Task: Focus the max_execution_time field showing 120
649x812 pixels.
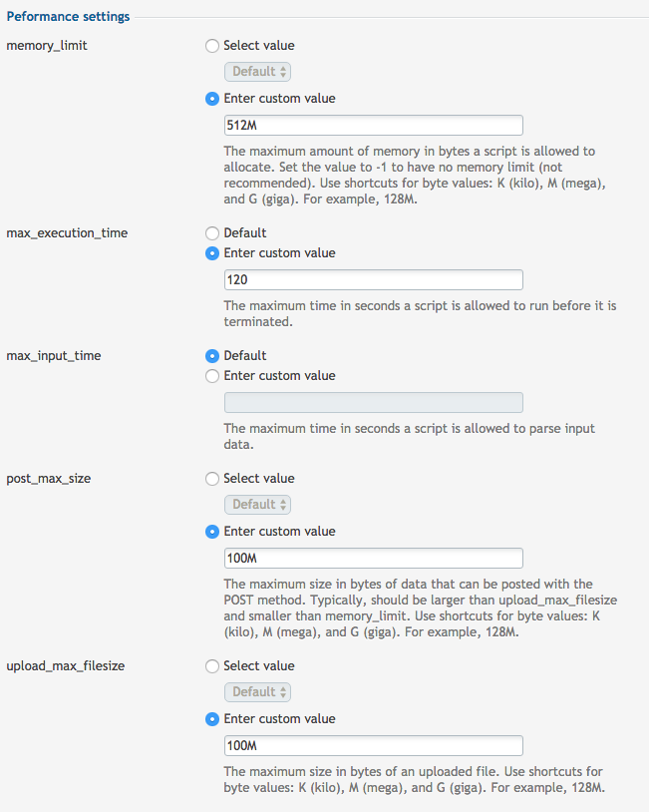Action: click(374, 280)
